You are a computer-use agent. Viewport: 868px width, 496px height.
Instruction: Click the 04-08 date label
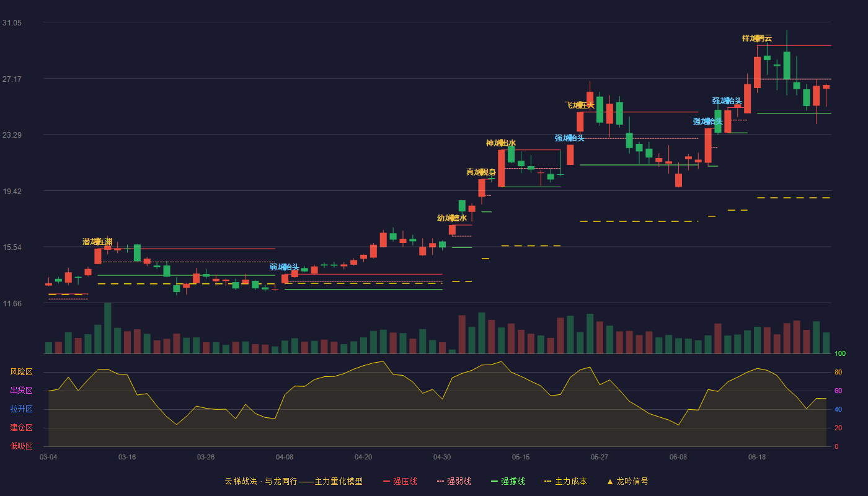tap(285, 457)
